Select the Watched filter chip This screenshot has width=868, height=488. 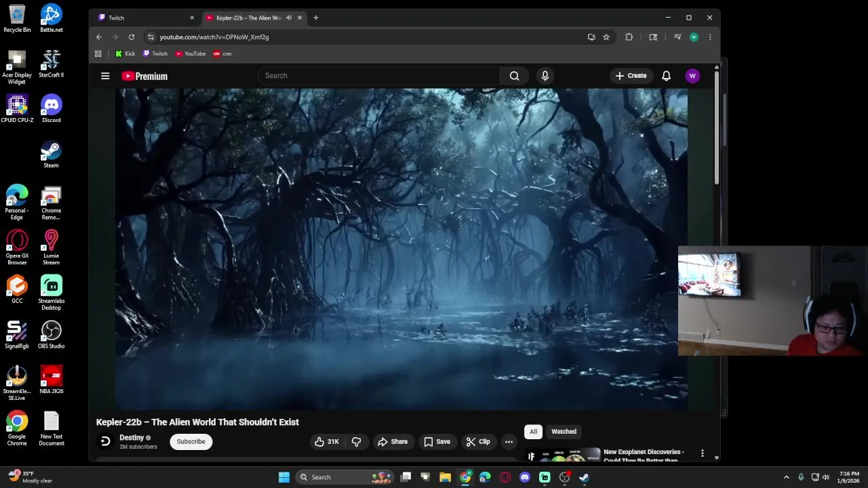[564, 432]
